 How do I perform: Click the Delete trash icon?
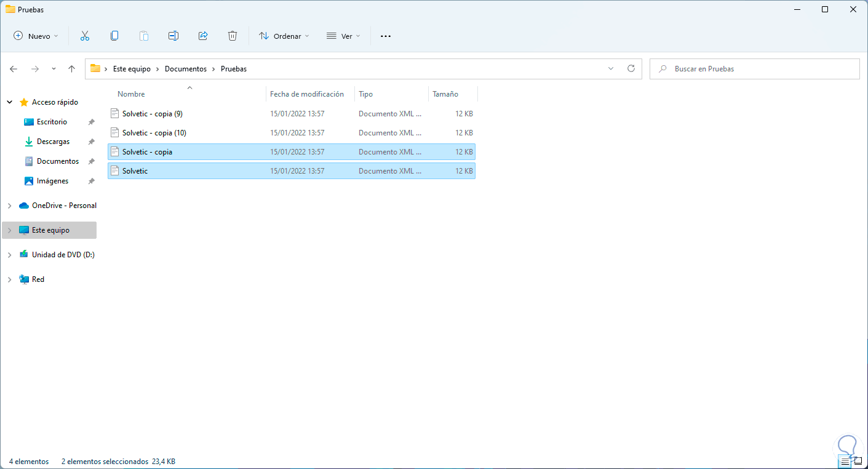pyautogui.click(x=233, y=36)
